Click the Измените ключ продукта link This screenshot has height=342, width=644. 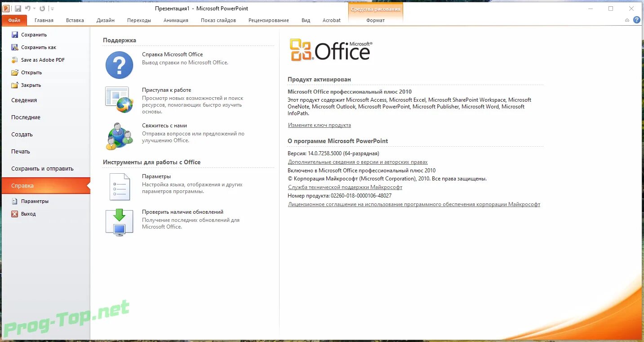tap(320, 125)
